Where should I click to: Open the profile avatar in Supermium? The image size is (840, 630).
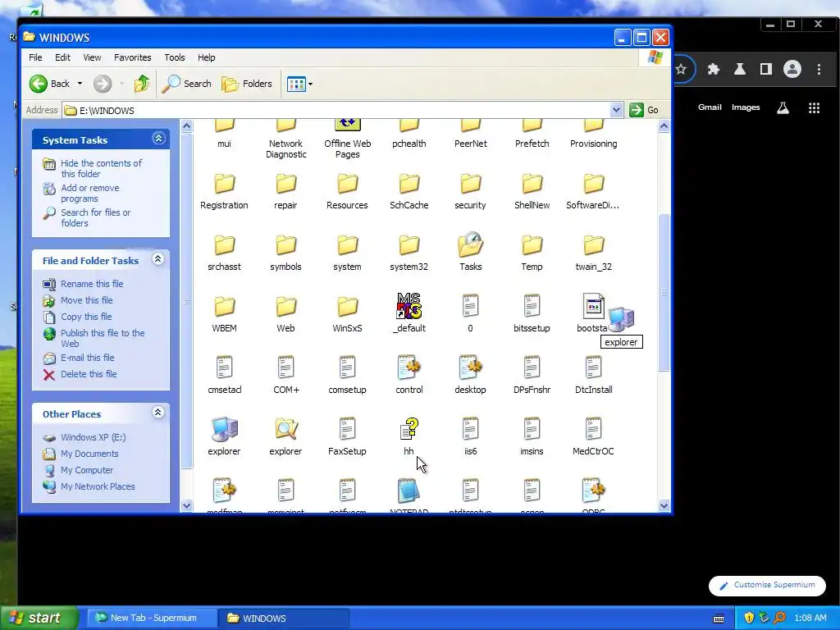pyautogui.click(x=792, y=69)
